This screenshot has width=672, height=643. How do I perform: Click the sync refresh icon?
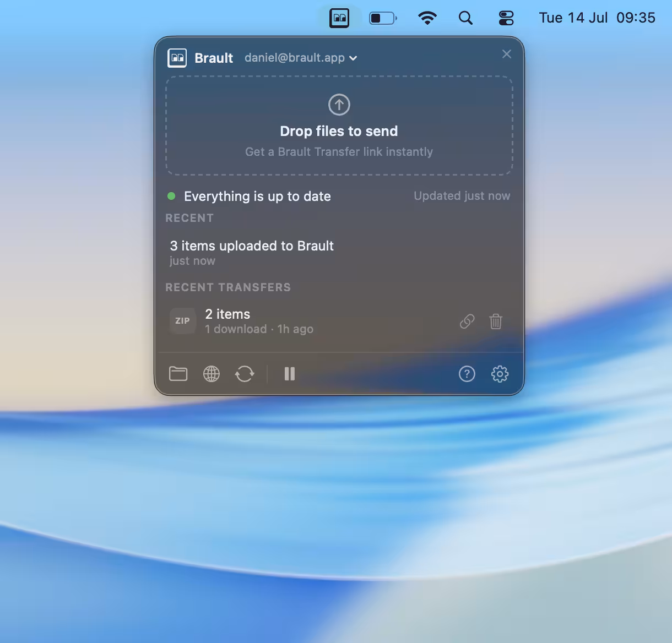[x=245, y=374]
